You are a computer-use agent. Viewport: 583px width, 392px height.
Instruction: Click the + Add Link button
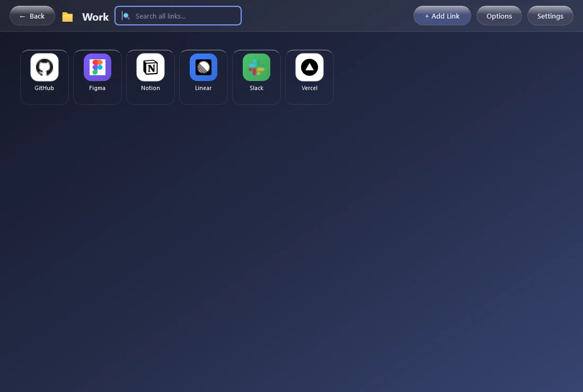click(x=442, y=16)
